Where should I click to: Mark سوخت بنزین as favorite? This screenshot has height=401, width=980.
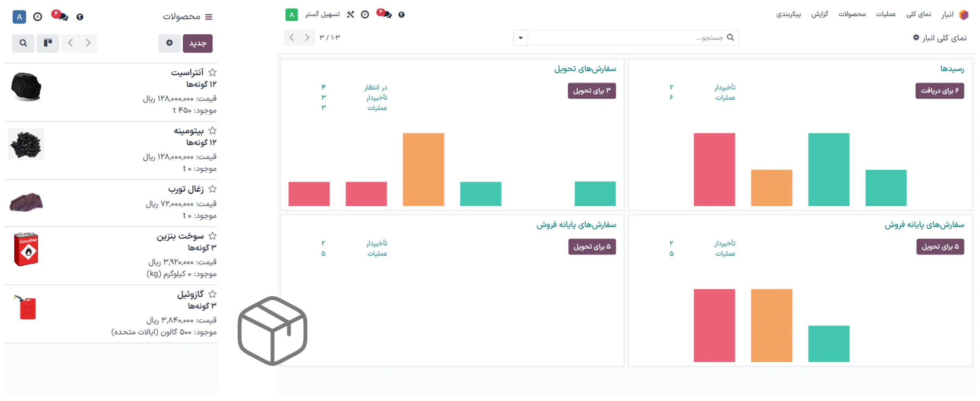click(x=212, y=236)
